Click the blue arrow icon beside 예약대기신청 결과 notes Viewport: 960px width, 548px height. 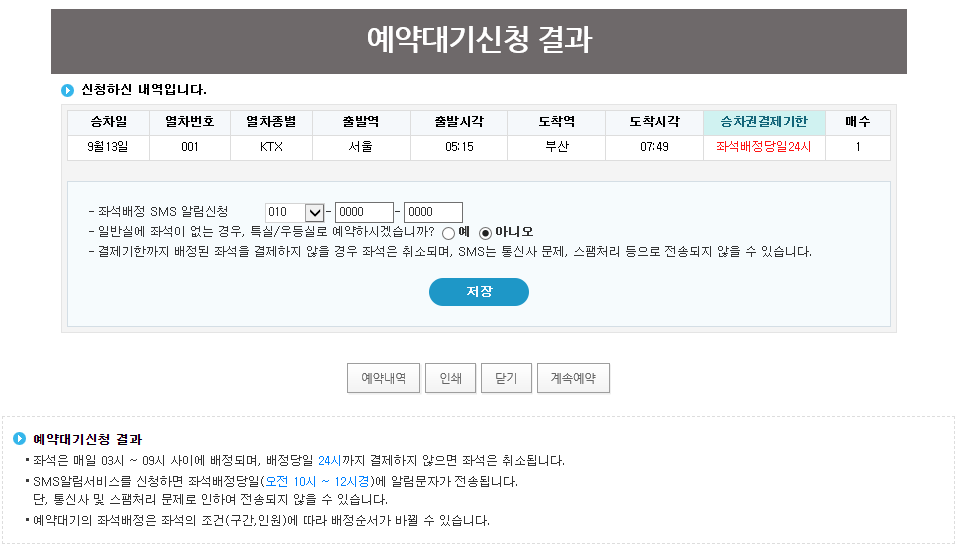(x=20, y=438)
